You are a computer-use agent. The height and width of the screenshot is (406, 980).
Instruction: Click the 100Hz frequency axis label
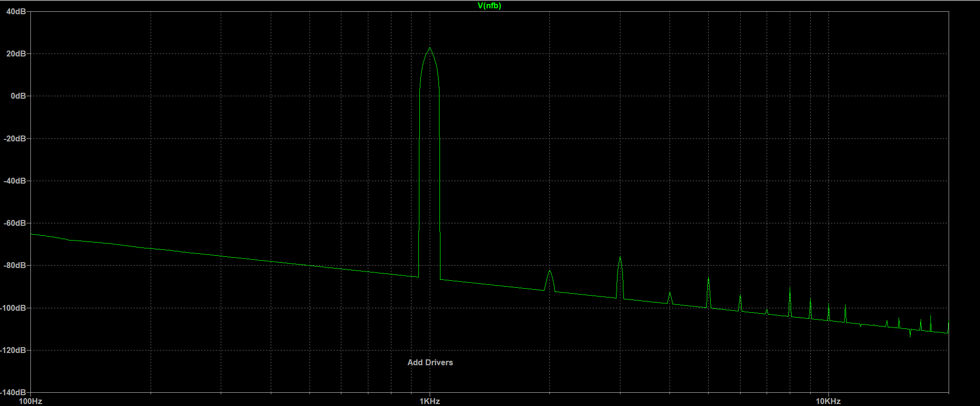tap(30, 401)
